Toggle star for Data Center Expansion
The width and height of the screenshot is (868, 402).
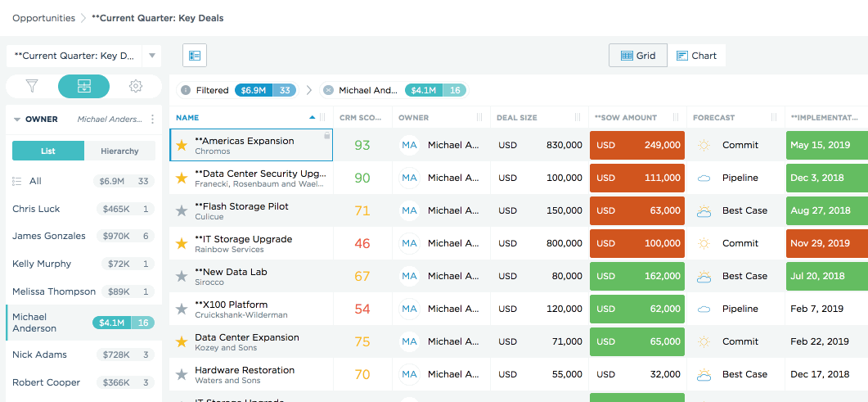coord(182,341)
